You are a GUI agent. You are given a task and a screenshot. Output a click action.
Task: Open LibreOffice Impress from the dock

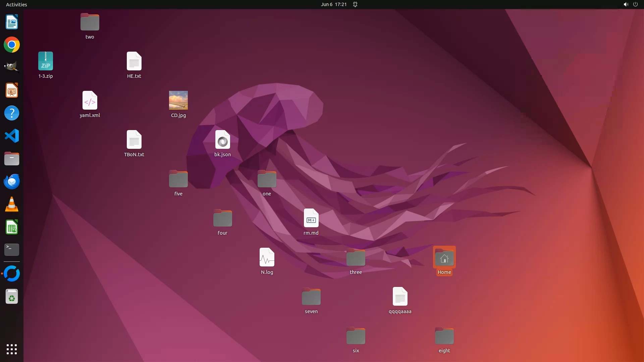[12, 90]
